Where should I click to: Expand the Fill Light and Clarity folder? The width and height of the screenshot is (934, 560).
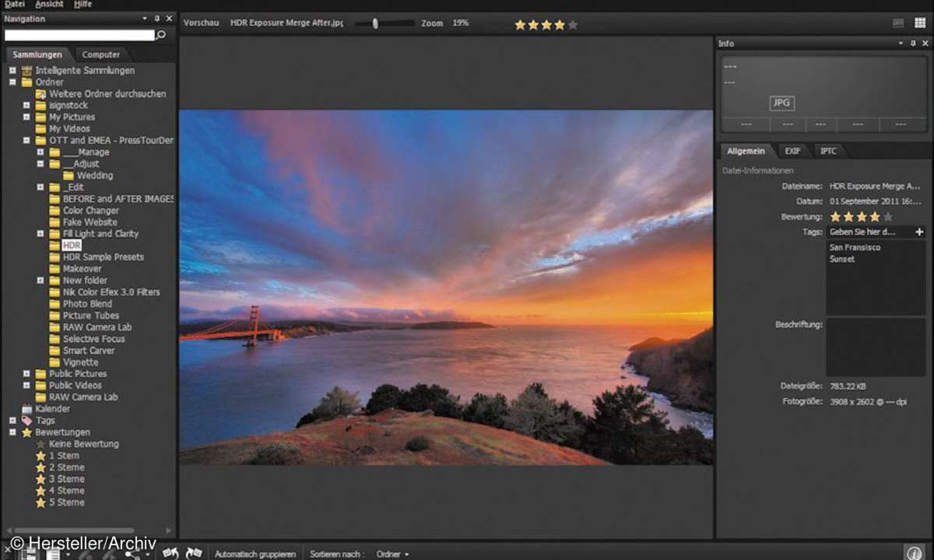(40, 234)
